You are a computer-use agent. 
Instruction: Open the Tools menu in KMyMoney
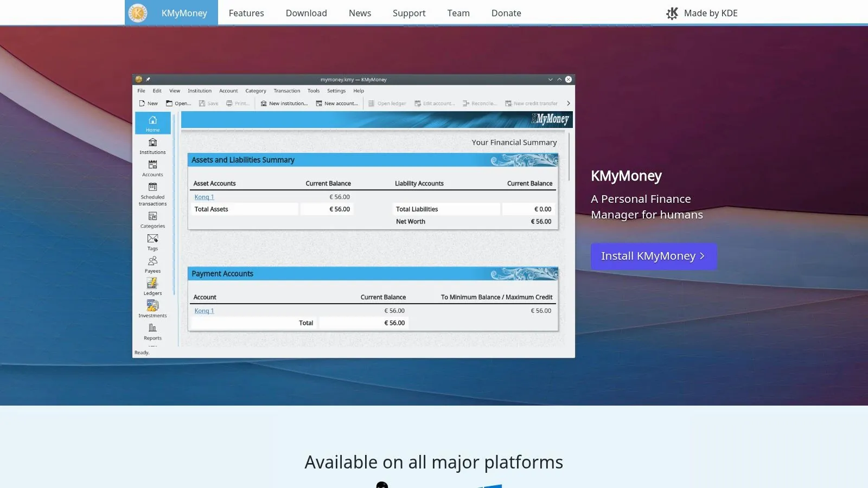313,91
